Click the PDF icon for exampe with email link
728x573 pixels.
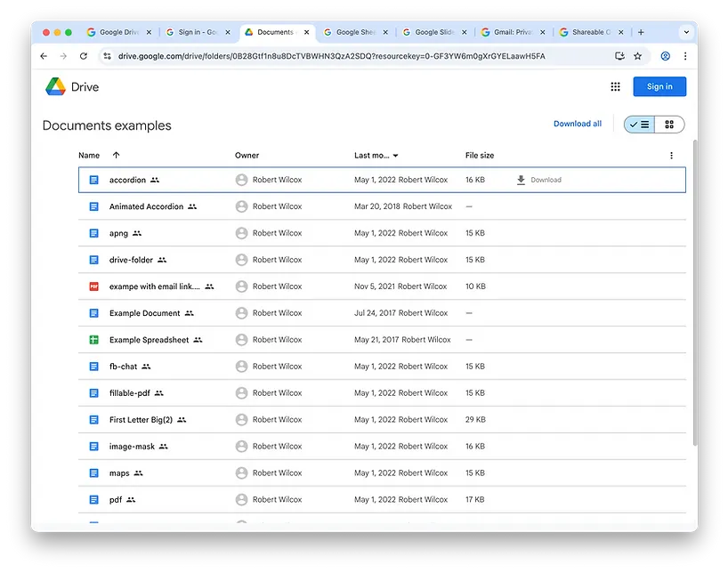point(93,286)
